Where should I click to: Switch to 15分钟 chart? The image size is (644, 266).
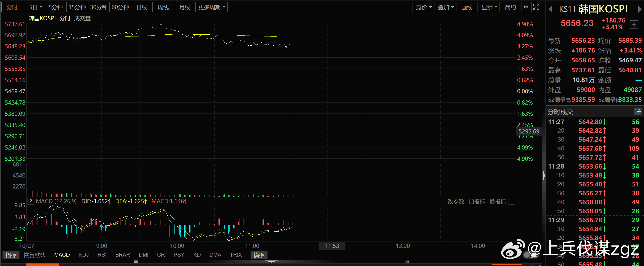[77, 7]
